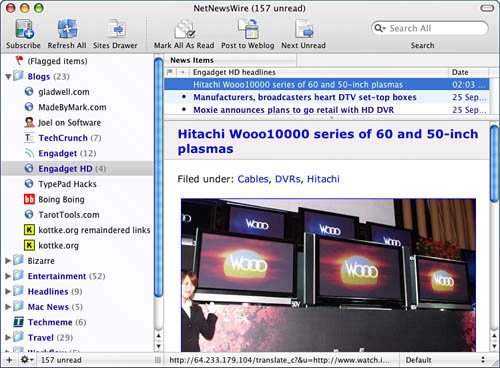Click the status bar URL text

[x=279, y=360]
